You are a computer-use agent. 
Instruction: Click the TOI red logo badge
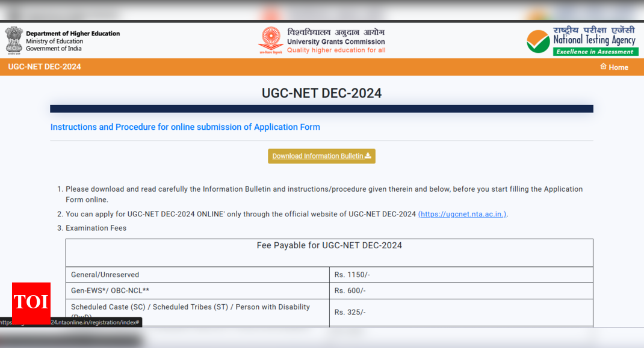(31, 302)
